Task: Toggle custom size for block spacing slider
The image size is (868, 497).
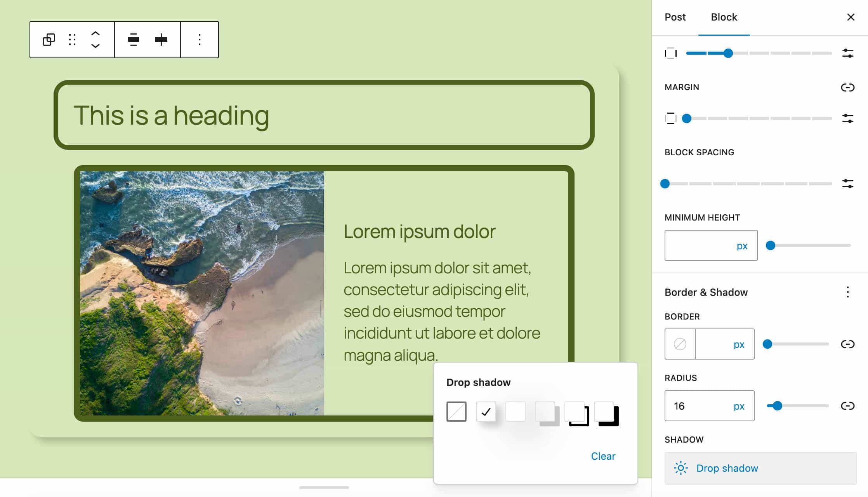Action: pyautogui.click(x=847, y=184)
